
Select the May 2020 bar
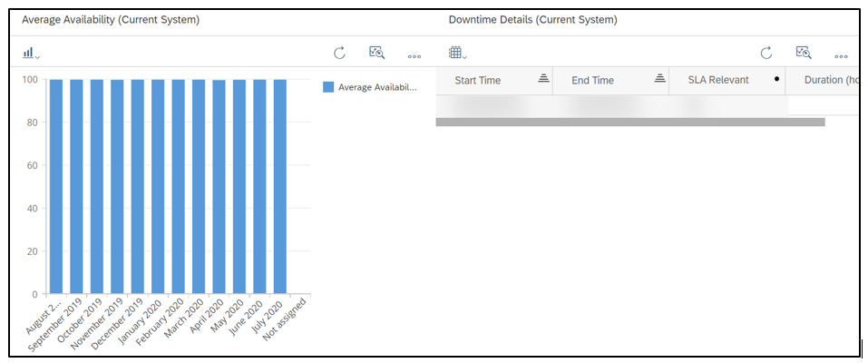coord(239,186)
